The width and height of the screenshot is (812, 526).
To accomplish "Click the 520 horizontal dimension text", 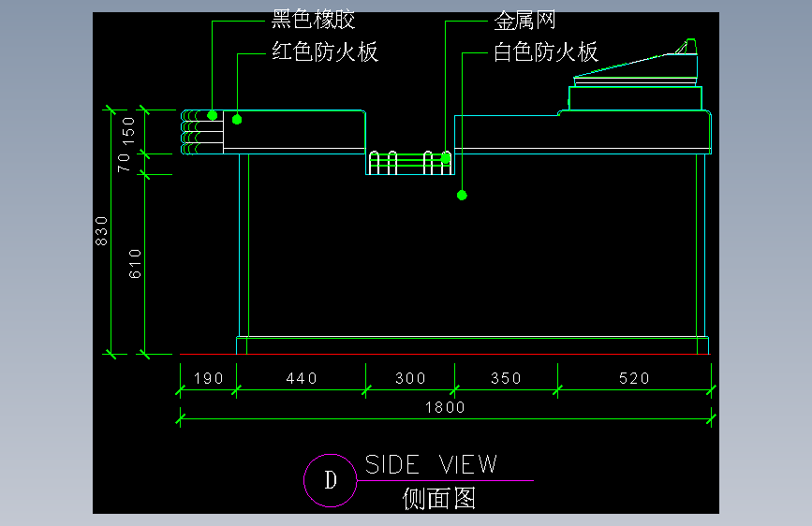I will click(x=634, y=378).
